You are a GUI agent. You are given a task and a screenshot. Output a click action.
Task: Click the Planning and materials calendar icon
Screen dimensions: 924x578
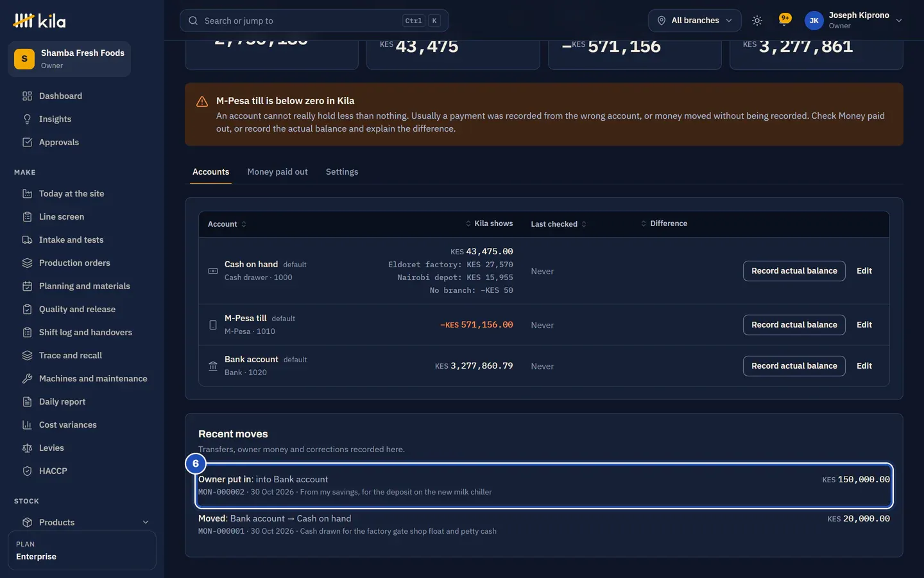click(x=27, y=286)
